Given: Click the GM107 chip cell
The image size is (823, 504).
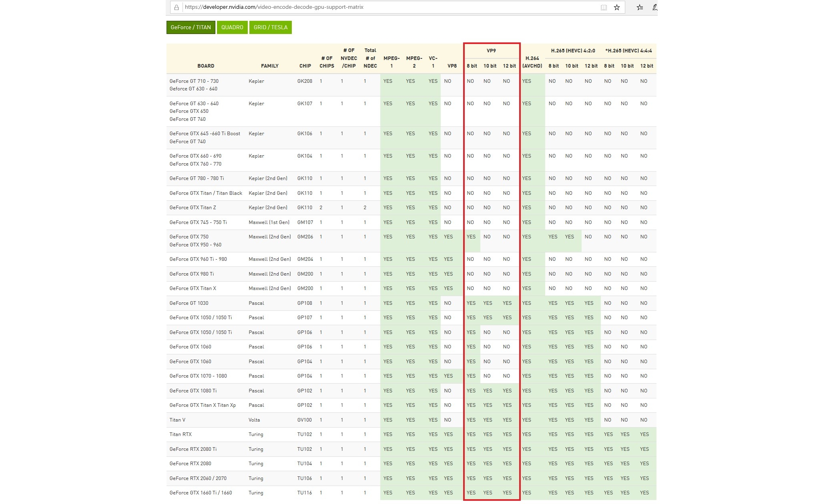Looking at the screenshot, I should [305, 222].
